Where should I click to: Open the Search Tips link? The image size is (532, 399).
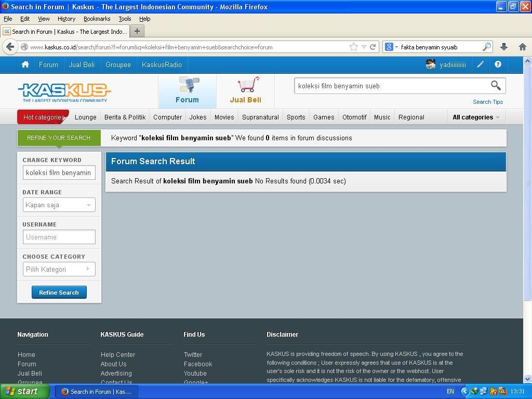pyautogui.click(x=488, y=102)
